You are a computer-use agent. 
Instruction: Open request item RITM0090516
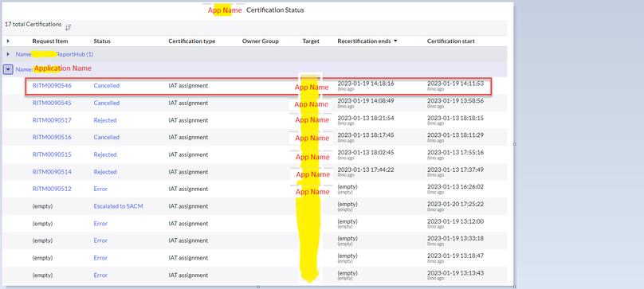pos(52,137)
